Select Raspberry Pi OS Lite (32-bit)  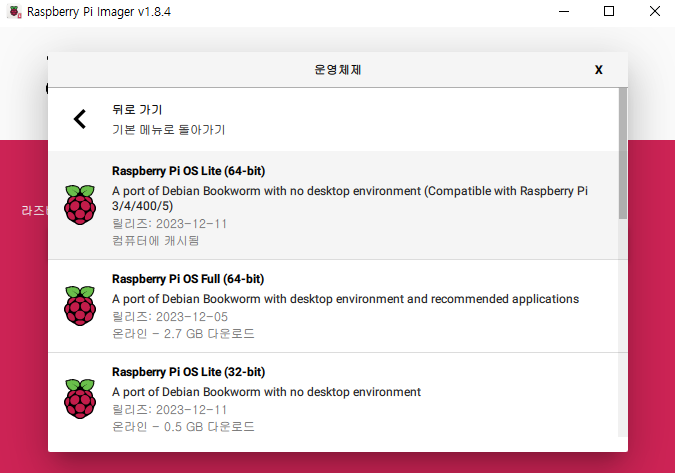[333, 398]
